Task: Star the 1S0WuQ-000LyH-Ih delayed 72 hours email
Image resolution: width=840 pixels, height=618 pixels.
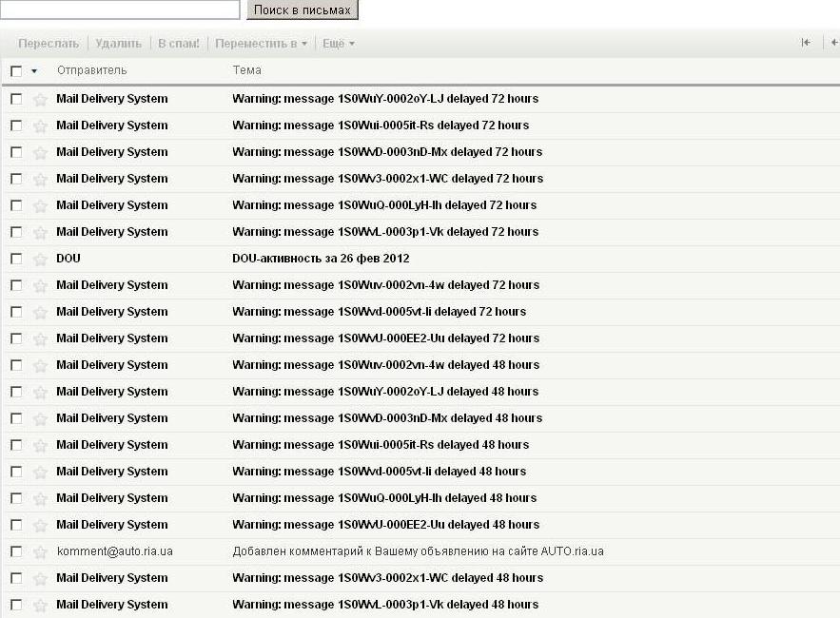Action: 40,205
